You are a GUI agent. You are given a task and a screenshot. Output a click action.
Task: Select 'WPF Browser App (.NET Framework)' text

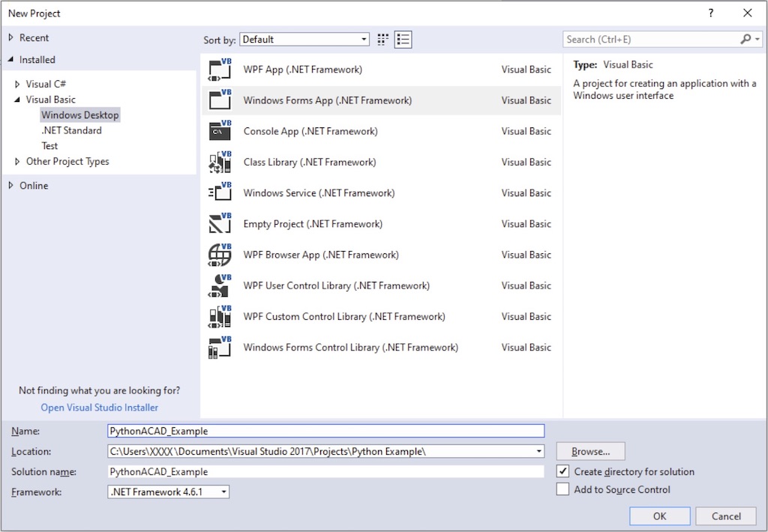[x=321, y=255]
